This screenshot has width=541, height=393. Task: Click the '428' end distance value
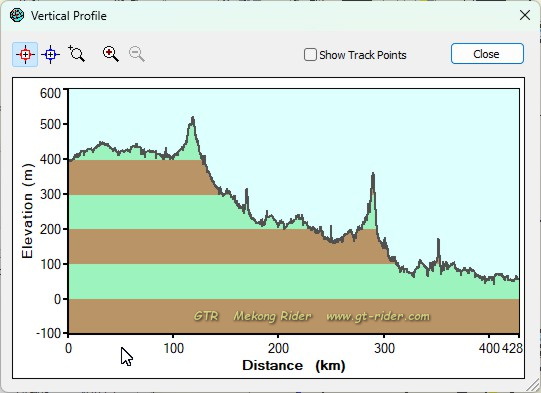pyautogui.click(x=512, y=348)
